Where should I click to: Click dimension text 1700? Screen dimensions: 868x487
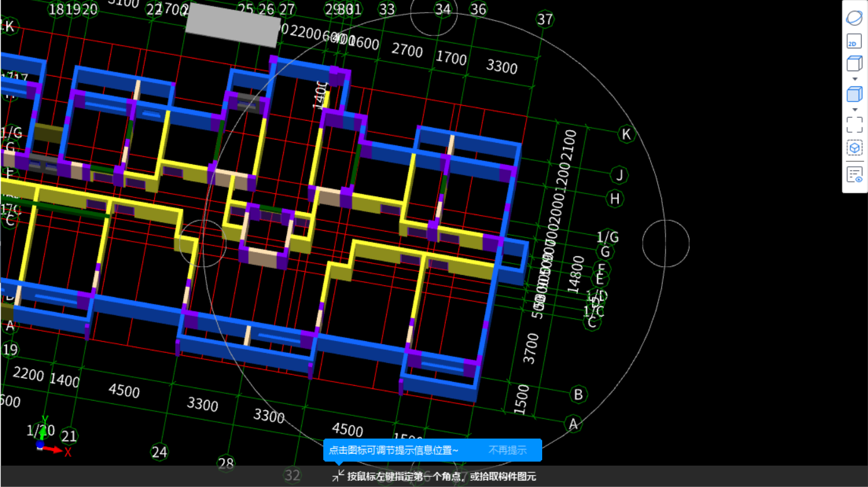pos(452,59)
